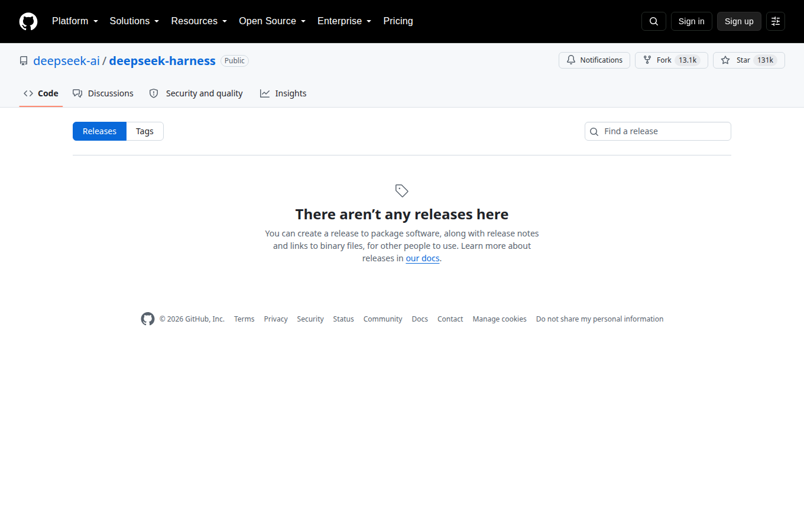Click the Star button label
Screen dimensions: 804x532
743,60
